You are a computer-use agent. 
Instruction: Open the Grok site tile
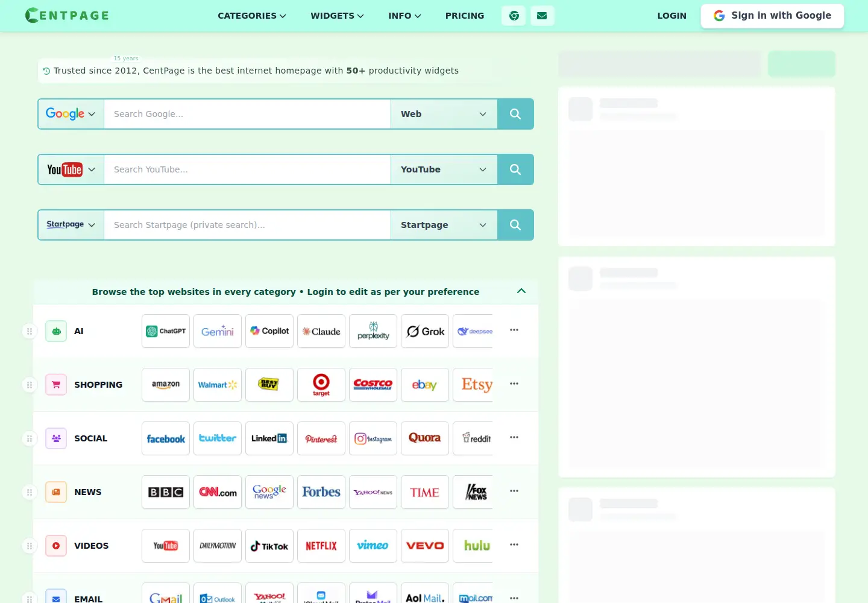click(425, 331)
